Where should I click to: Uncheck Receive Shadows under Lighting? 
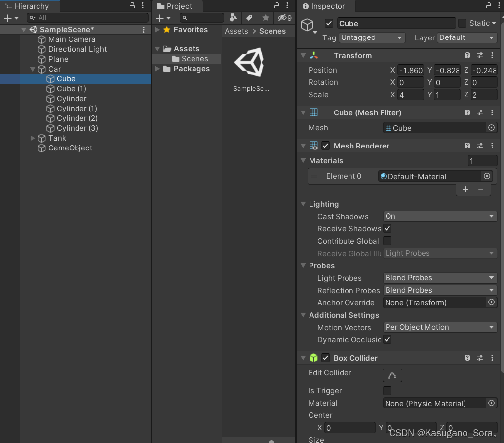387,228
